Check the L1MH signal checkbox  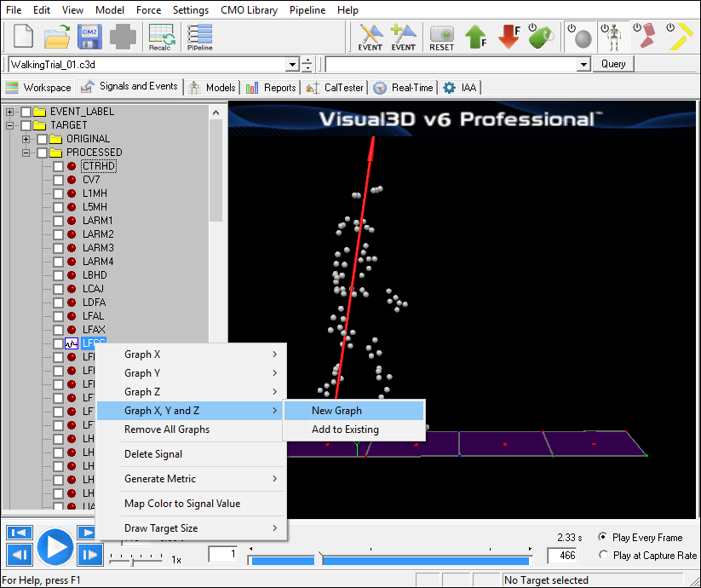(x=58, y=193)
